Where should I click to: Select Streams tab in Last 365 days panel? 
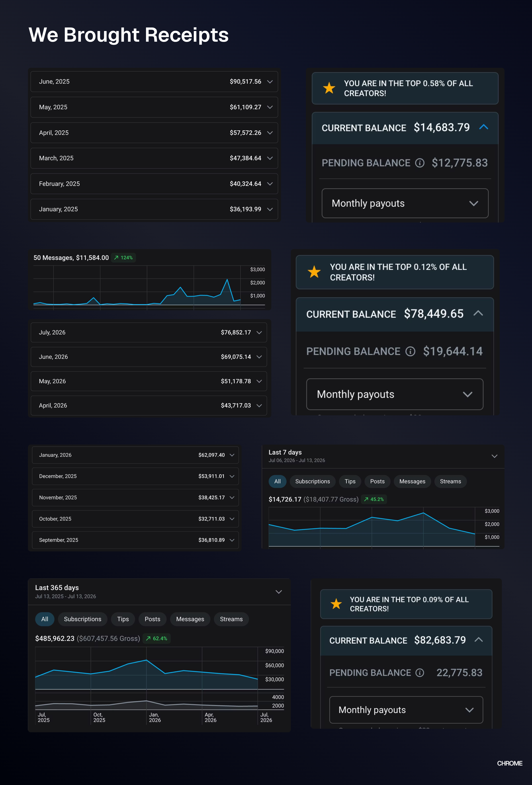tap(231, 619)
